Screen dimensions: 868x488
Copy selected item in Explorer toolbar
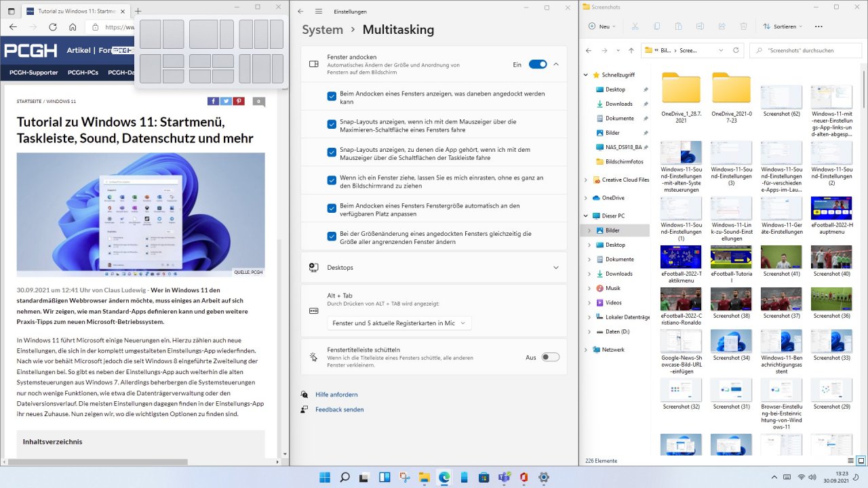[x=656, y=26]
